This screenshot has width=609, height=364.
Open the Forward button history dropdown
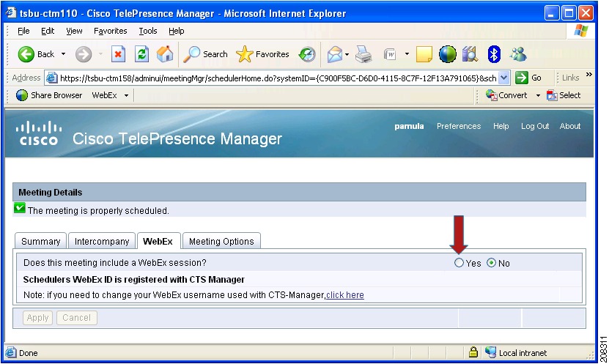click(100, 54)
